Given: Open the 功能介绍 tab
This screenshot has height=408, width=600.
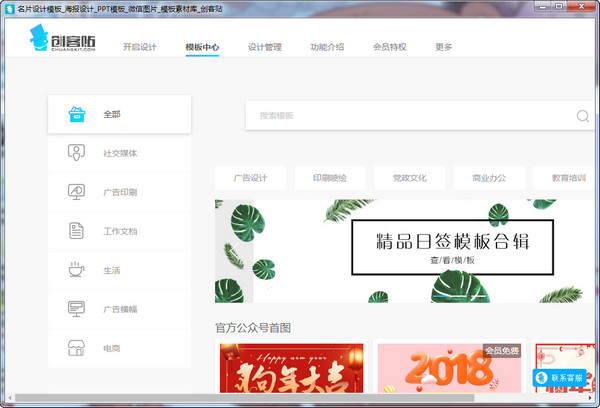Looking at the screenshot, I should coord(327,47).
